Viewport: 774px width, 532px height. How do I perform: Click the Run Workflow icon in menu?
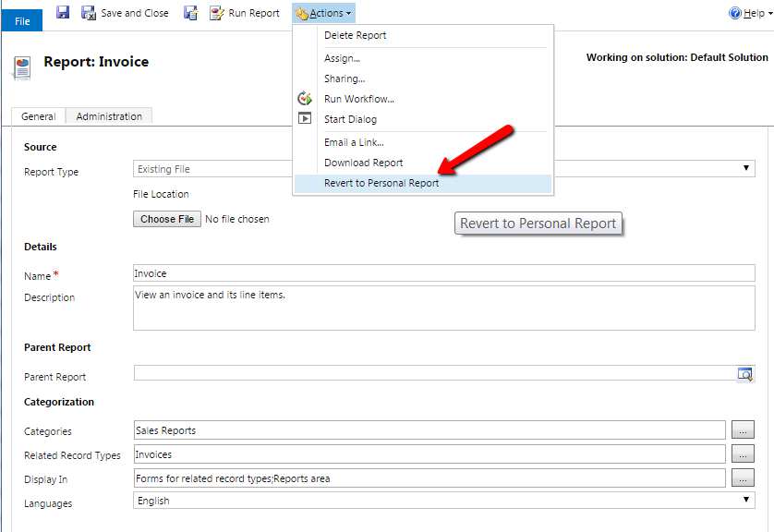click(x=306, y=99)
